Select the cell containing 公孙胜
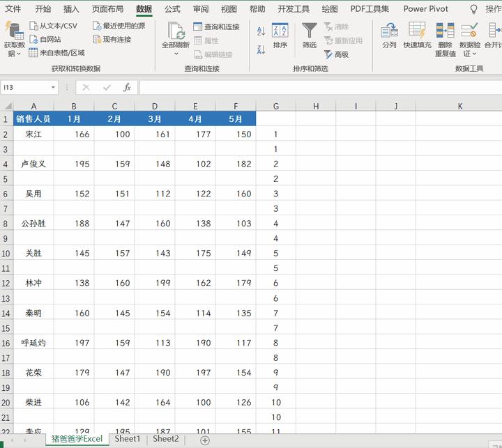 pyautogui.click(x=33, y=223)
